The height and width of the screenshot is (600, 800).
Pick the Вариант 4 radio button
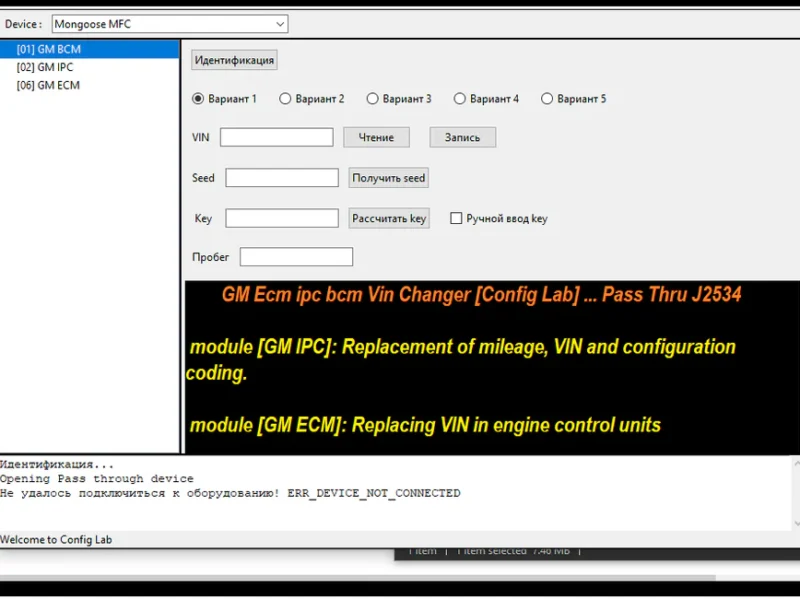(460, 99)
